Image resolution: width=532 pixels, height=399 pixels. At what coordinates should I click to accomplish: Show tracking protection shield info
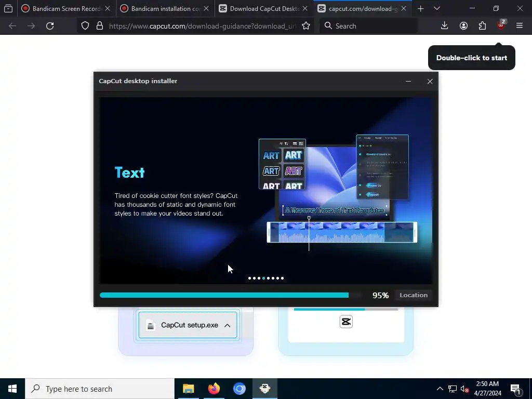pos(85,26)
